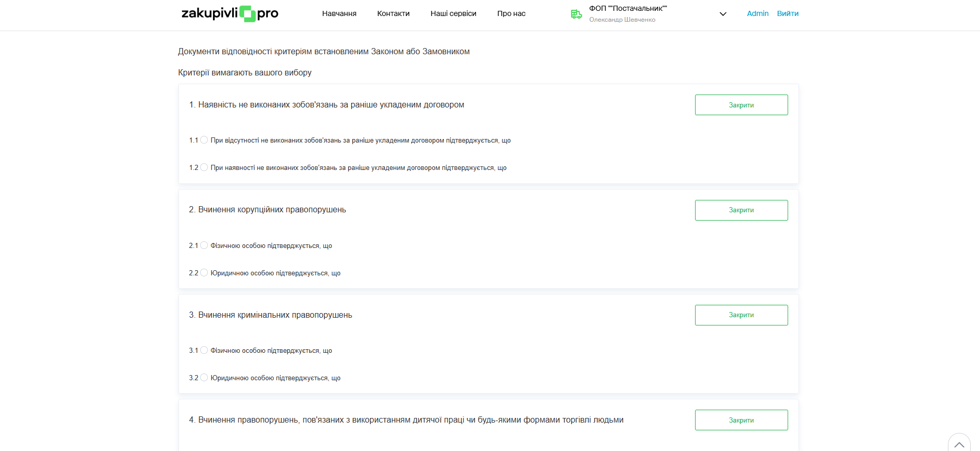Open the Про нас page
Viewport: 980px width, 451px height.
coord(511,13)
